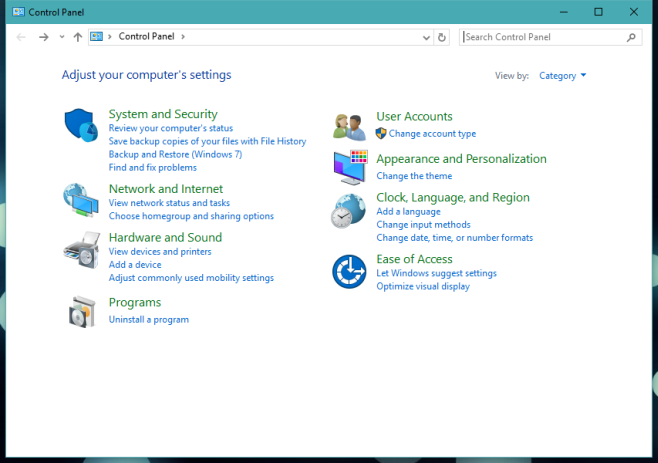The height and width of the screenshot is (463, 658).
Task: Open Choose homegroup and sharing options
Action: 191,216
